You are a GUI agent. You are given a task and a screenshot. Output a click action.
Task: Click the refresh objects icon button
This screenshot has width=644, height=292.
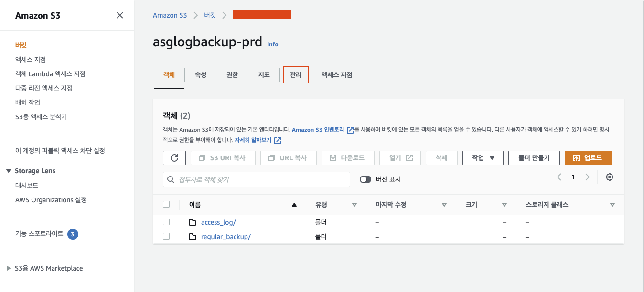pos(174,158)
